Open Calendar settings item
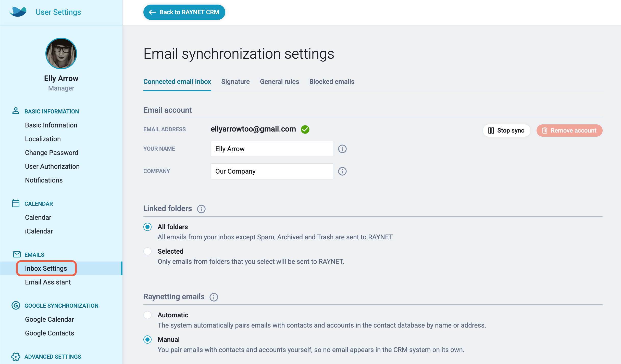Image resolution: width=621 pixels, height=364 pixels. click(x=38, y=217)
